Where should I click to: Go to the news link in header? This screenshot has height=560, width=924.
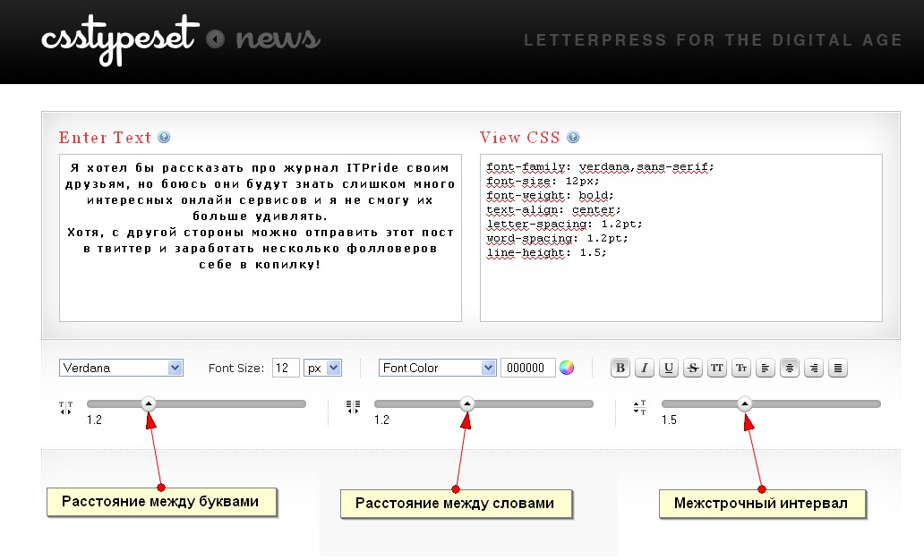coord(277,39)
